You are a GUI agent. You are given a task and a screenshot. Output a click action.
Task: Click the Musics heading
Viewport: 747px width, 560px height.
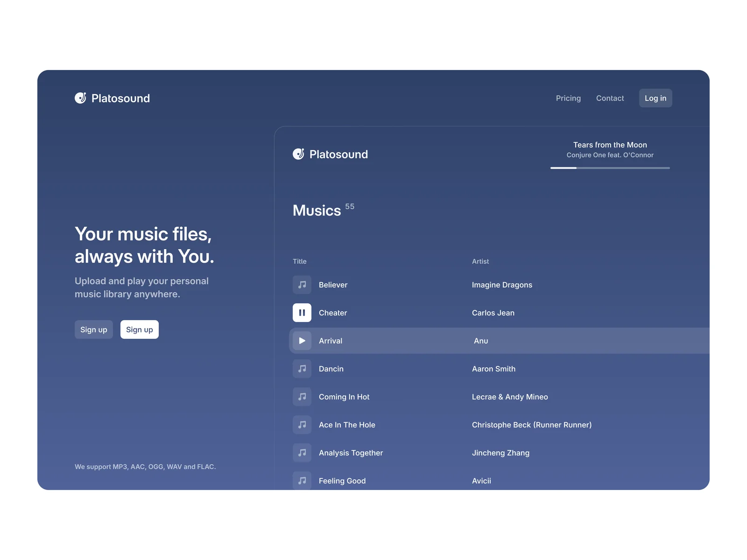point(317,210)
